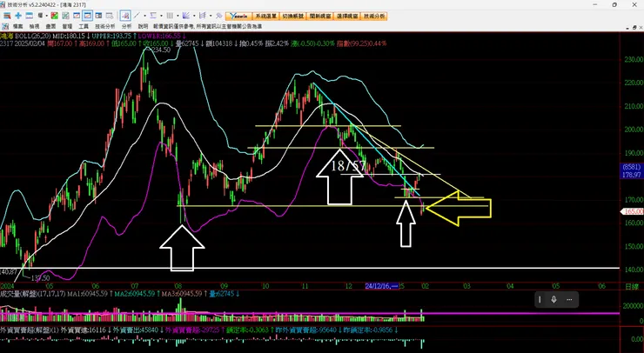Screen dimensions: 644x353
Task: Click the dark split-panel window icon
Action: [x=98, y=16]
